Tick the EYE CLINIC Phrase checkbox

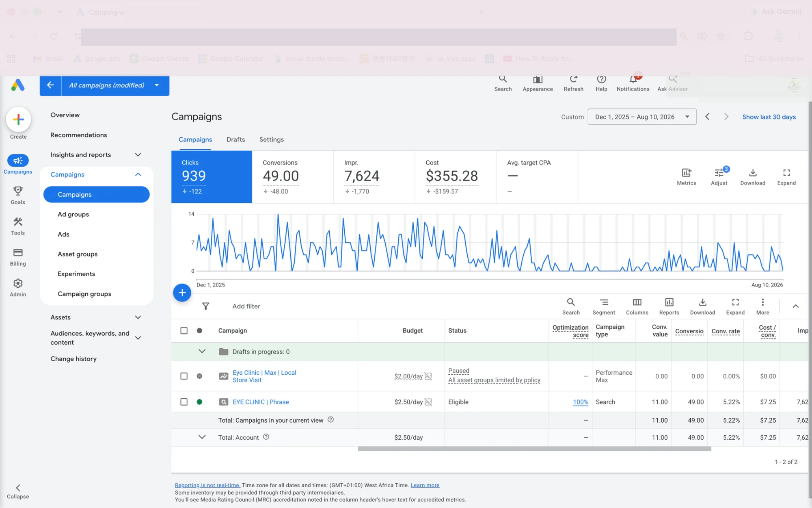pyautogui.click(x=184, y=402)
